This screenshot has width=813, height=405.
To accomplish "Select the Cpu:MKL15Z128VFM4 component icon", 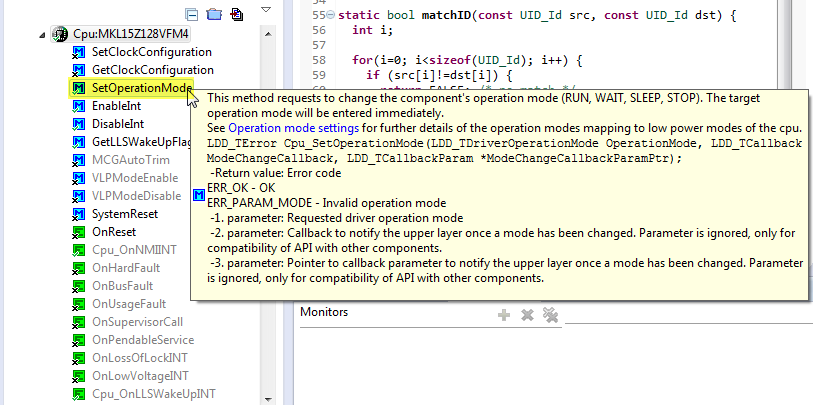I will coord(58,34).
